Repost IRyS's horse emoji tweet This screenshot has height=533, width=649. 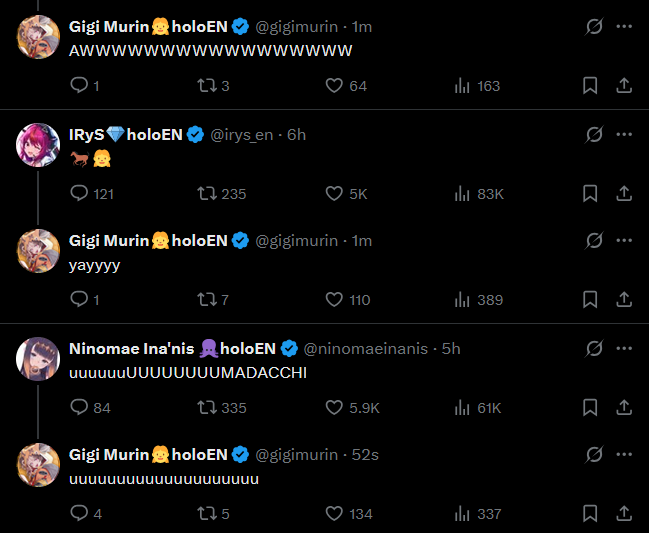[207, 193]
